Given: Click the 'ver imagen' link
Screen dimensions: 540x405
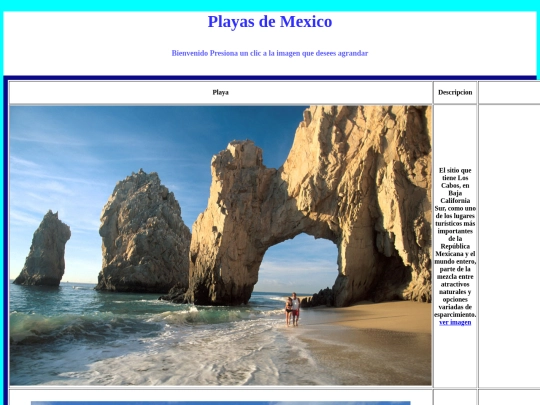Looking at the screenshot, I should coord(455,323).
